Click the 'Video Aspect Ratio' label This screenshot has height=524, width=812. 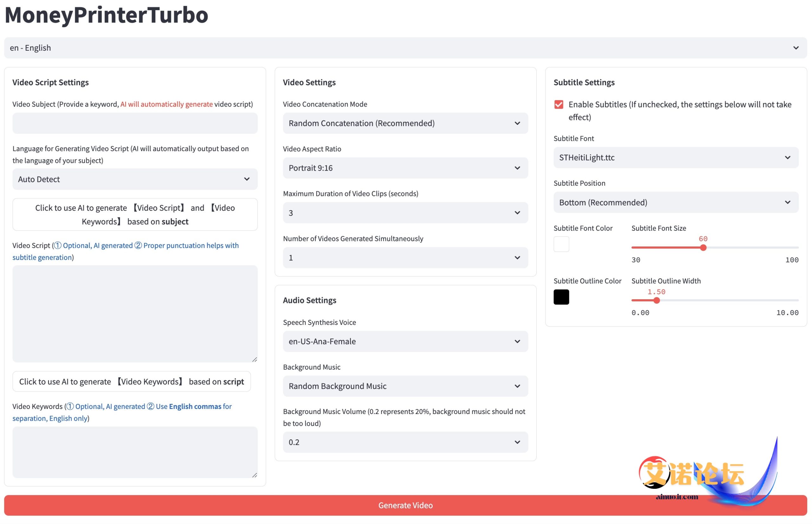[312, 149]
